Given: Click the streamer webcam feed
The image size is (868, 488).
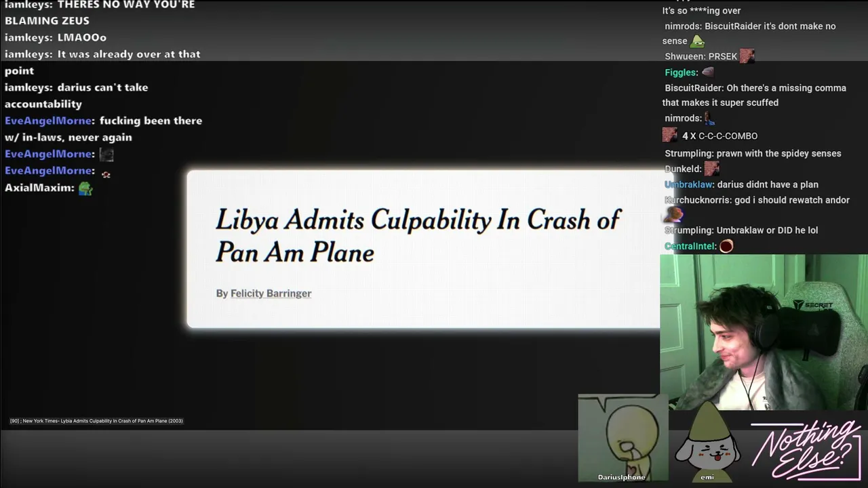Looking at the screenshot, I should (x=764, y=332).
